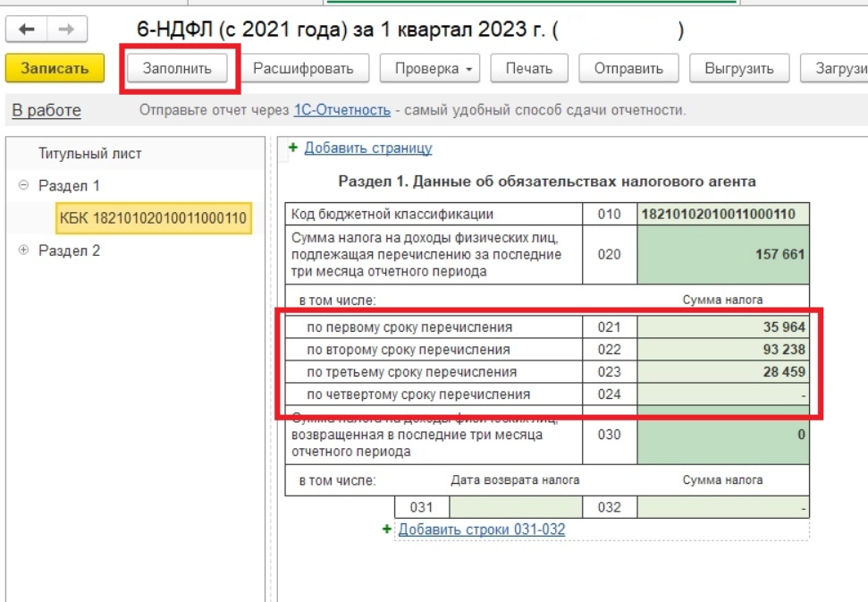
Task: Click the empty line 024 amount field
Action: pyautogui.click(x=723, y=394)
